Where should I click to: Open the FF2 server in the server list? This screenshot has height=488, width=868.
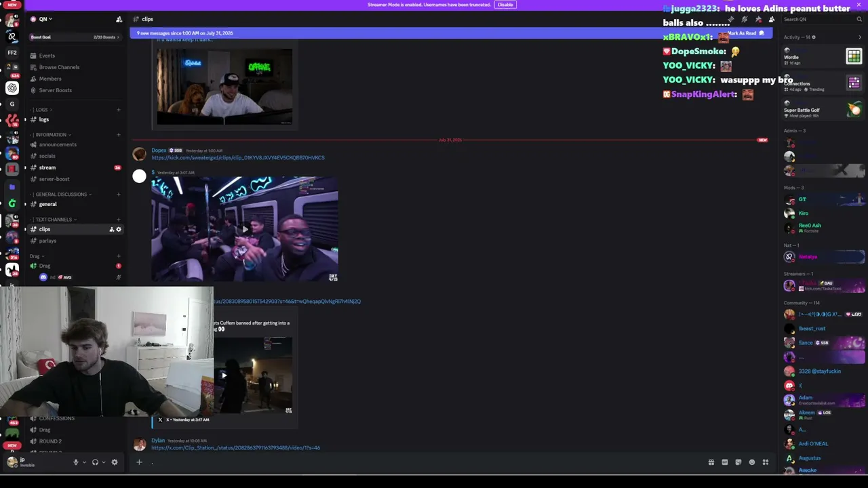coord(12,52)
